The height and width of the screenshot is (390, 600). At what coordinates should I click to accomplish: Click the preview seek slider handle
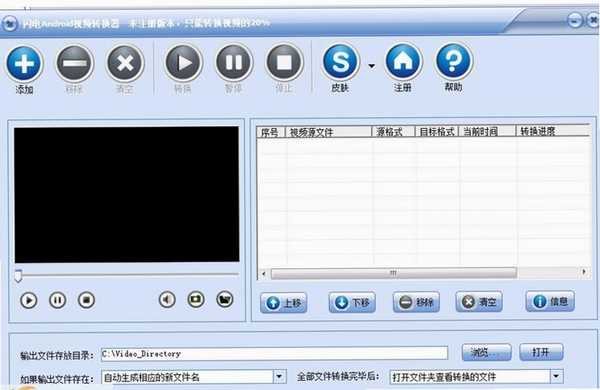coord(18,276)
